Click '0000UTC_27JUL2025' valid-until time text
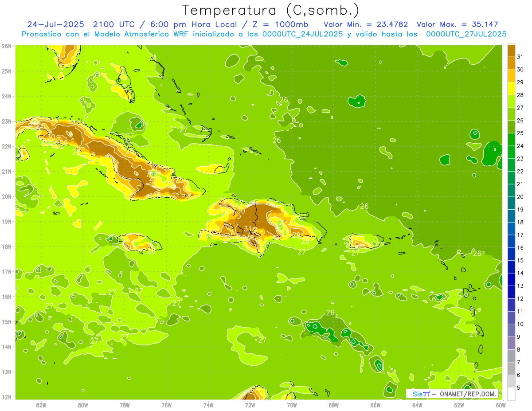The height and width of the screenshot is (411, 532). pyautogui.click(x=466, y=34)
